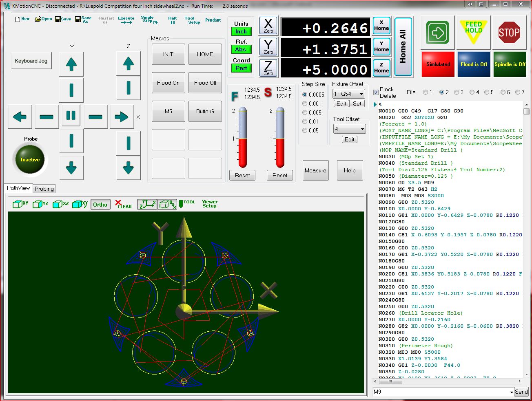Click the CLEAR path icon
This screenshot has width=532, height=401.
(x=123, y=204)
